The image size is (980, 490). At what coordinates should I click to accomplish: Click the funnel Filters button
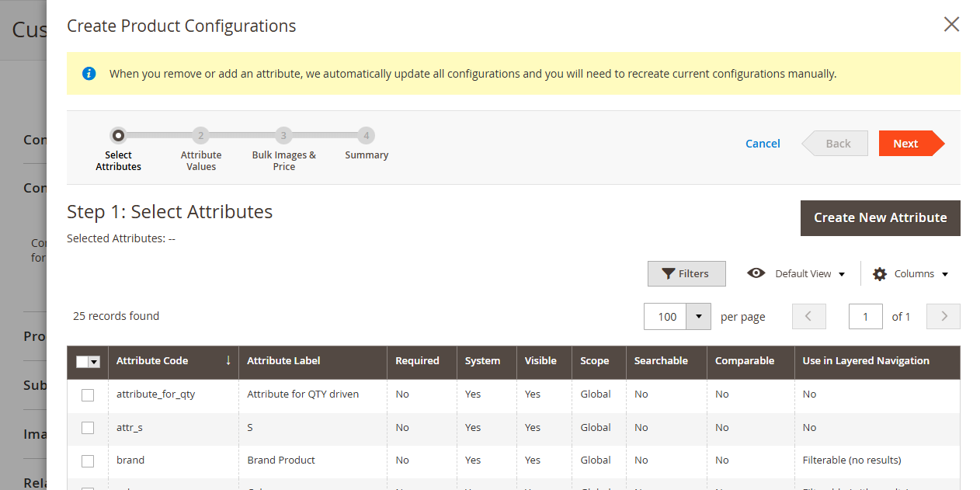coord(686,273)
